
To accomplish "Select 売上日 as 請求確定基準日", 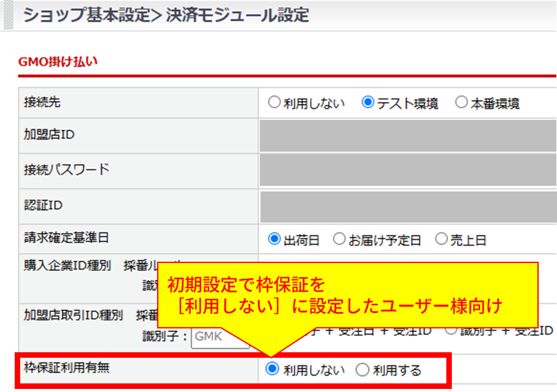I will pos(441,239).
